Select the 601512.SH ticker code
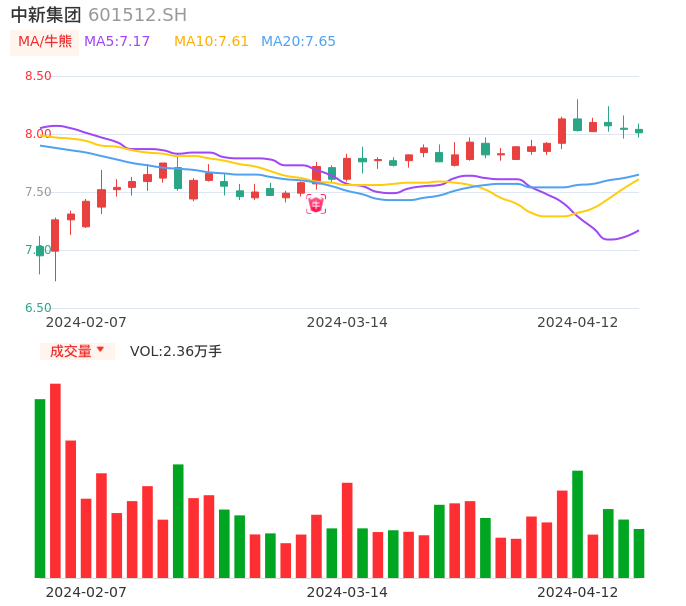686x606 pixels. [x=137, y=15]
